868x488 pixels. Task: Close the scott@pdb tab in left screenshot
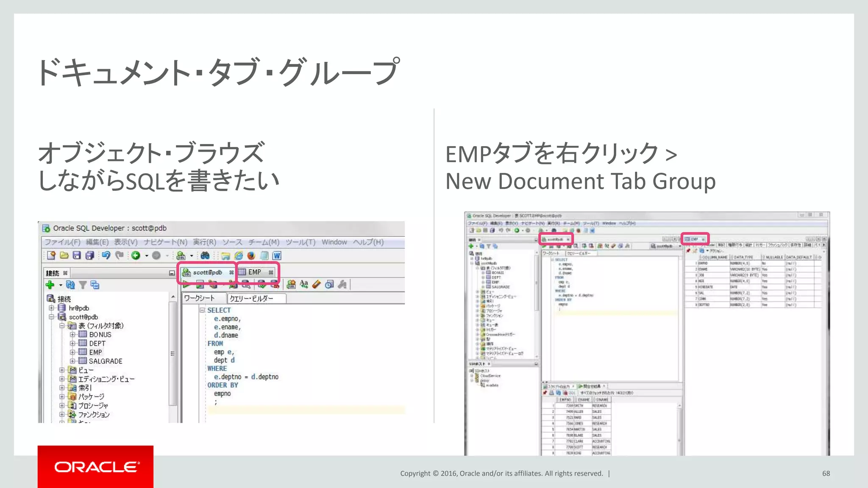pos(231,272)
